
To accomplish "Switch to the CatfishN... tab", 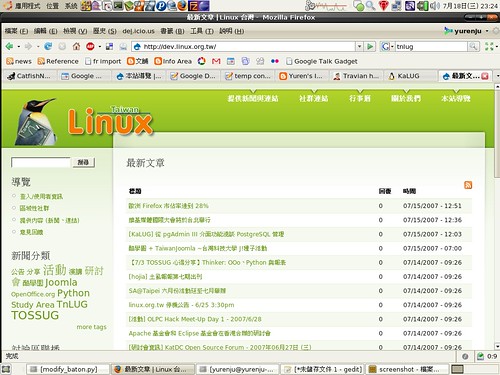I will pyautogui.click(x=30, y=76).
